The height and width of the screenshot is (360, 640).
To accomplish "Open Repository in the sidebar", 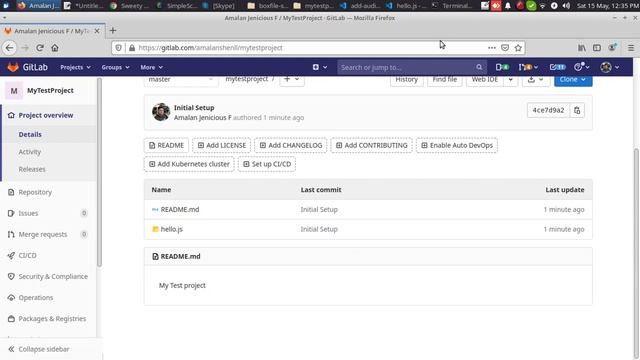I will (x=35, y=192).
